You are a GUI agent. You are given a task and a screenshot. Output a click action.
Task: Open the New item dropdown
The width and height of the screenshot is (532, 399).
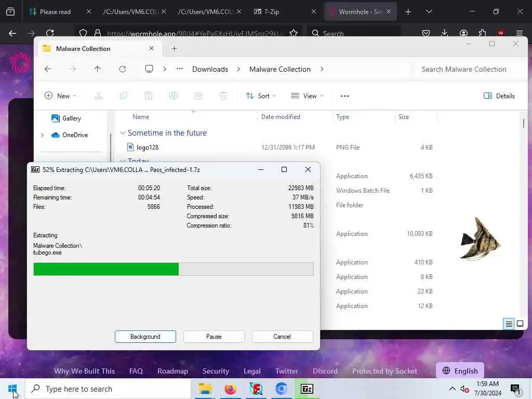[60, 96]
